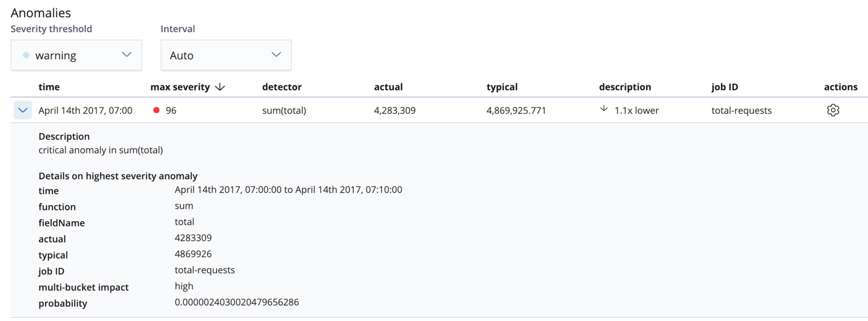Open the actions gear for the anomaly row
Viewport: 868px width, 321px height.
[833, 110]
